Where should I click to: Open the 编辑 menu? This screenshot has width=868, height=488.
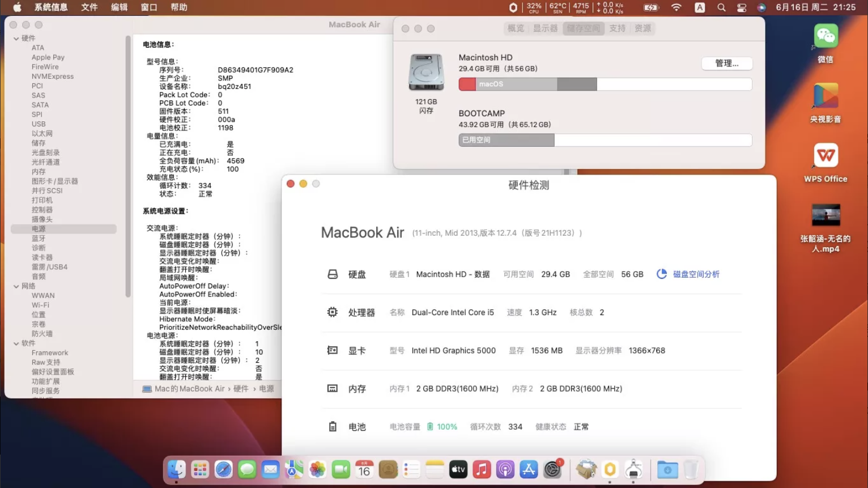(120, 7)
